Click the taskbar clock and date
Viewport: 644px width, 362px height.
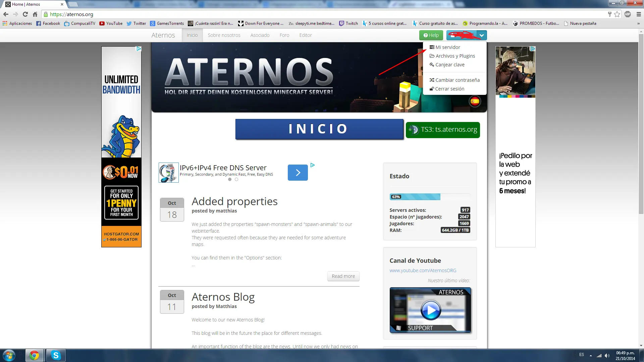pyautogui.click(x=625, y=356)
